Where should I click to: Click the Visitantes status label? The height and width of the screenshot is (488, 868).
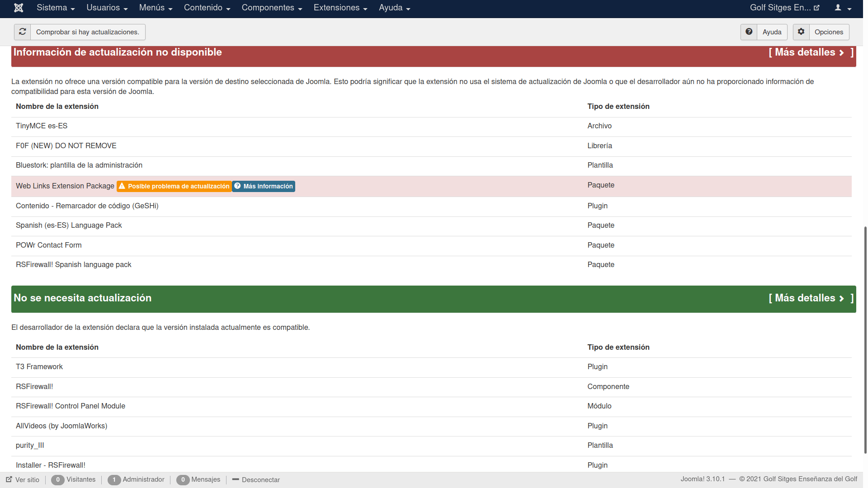pos(81,479)
